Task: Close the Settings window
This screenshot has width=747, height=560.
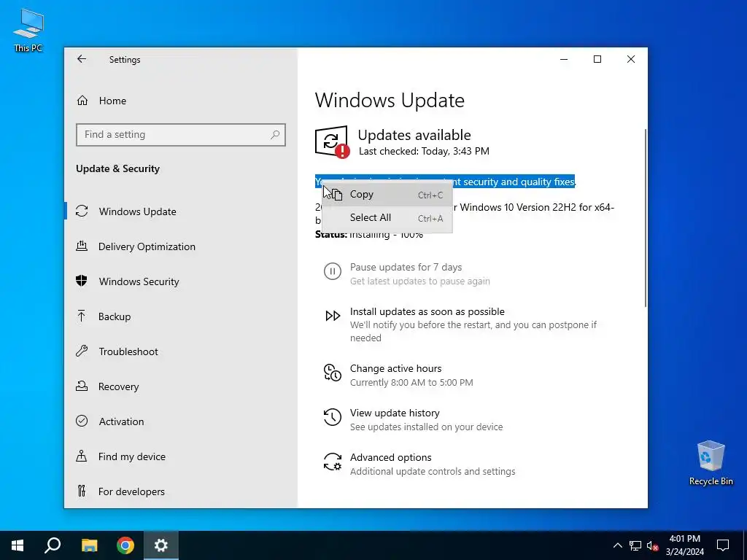Action: [631, 59]
